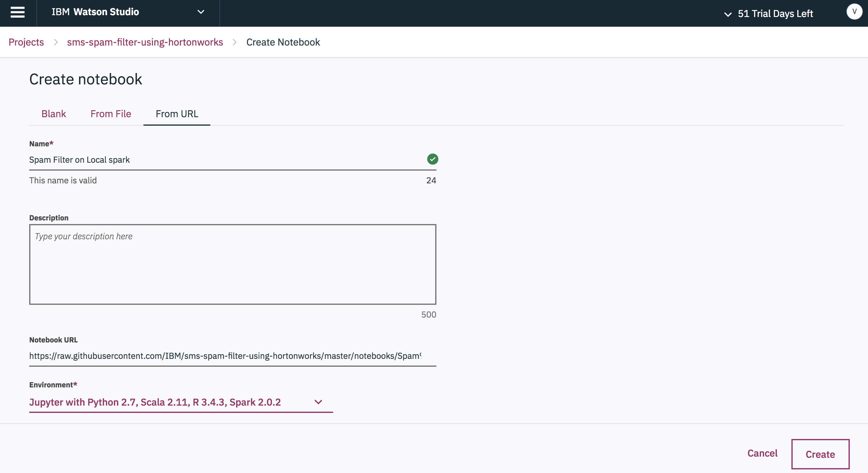Click the 51 Trial Days Left text
This screenshot has width=868, height=473.
[x=775, y=14]
